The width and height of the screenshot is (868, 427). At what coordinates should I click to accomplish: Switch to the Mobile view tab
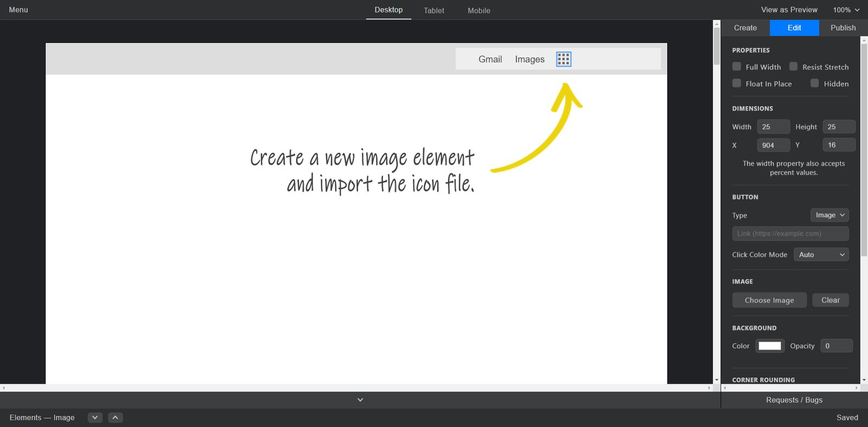coord(479,10)
